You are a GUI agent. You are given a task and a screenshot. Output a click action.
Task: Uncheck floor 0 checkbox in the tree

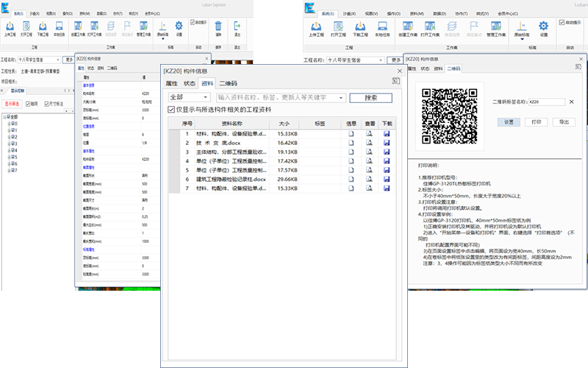click(x=12, y=124)
